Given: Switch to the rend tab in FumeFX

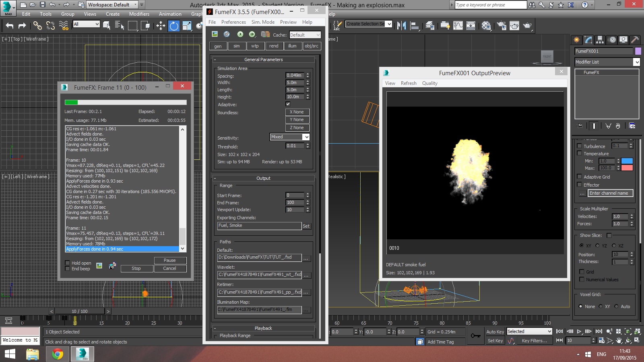Looking at the screenshot, I should click(274, 46).
